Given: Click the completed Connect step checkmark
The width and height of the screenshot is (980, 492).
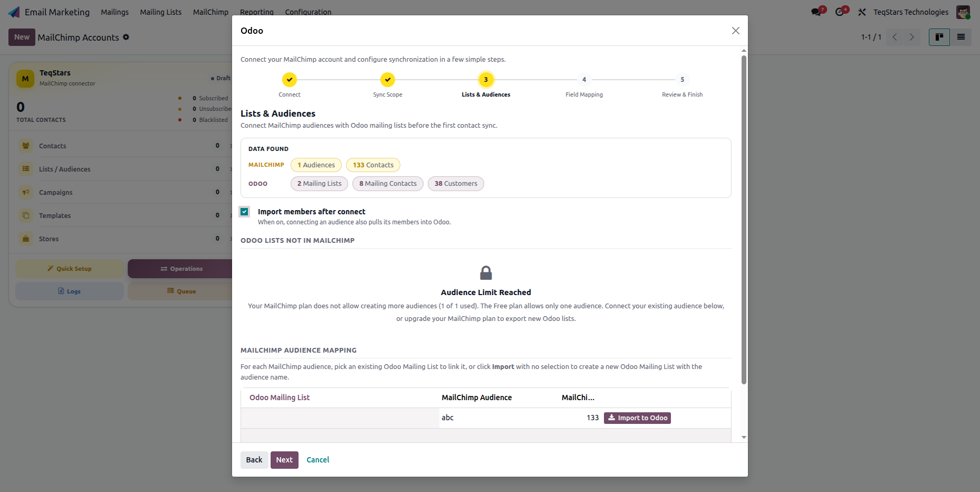Looking at the screenshot, I should coord(290,80).
